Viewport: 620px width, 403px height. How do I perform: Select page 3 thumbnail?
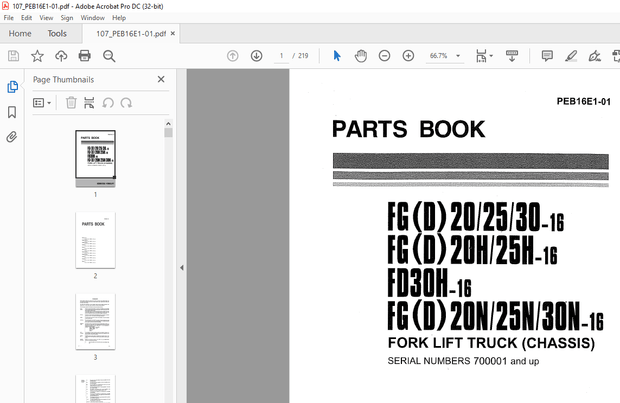pos(95,322)
